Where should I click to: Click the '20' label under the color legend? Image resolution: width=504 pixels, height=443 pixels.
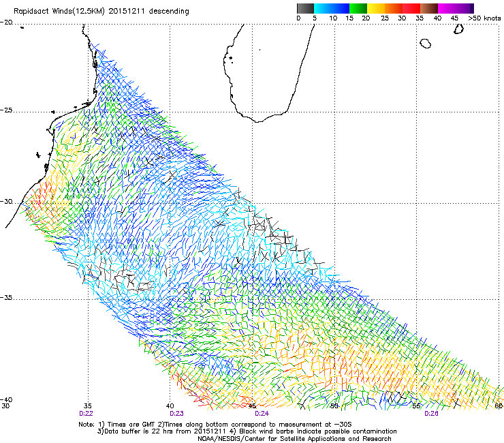(366, 18)
